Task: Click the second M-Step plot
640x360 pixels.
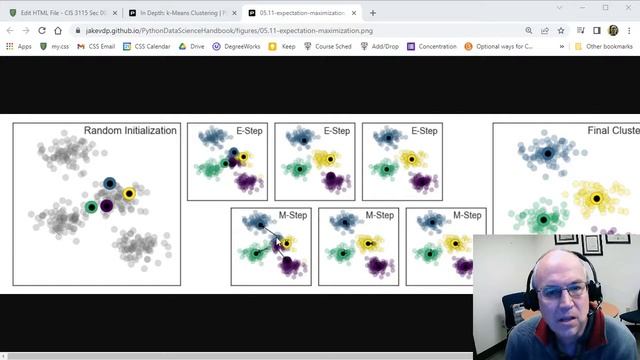Action: (x=359, y=247)
